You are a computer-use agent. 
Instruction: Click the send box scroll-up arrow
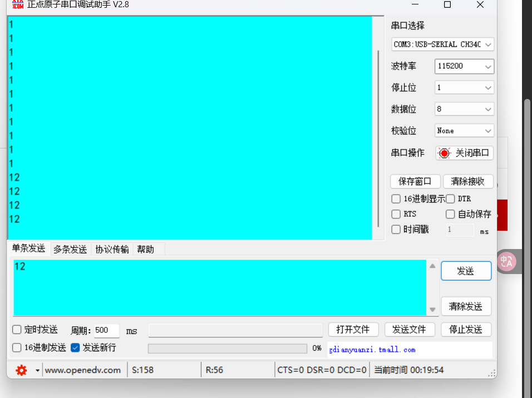(x=432, y=266)
